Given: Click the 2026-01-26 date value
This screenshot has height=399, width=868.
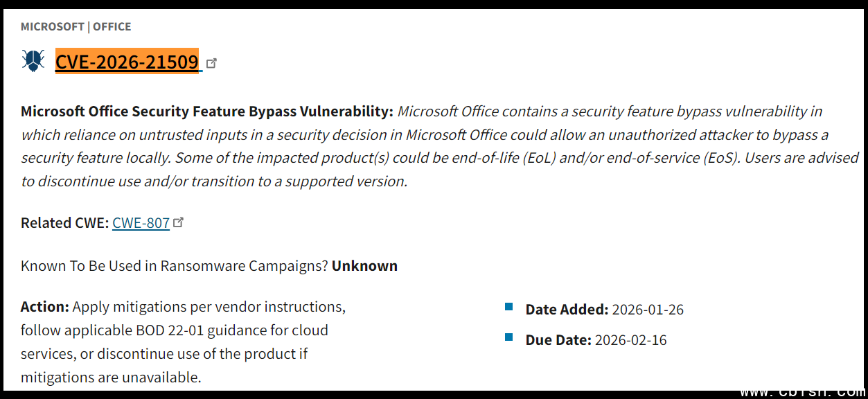Looking at the screenshot, I should (x=648, y=310).
